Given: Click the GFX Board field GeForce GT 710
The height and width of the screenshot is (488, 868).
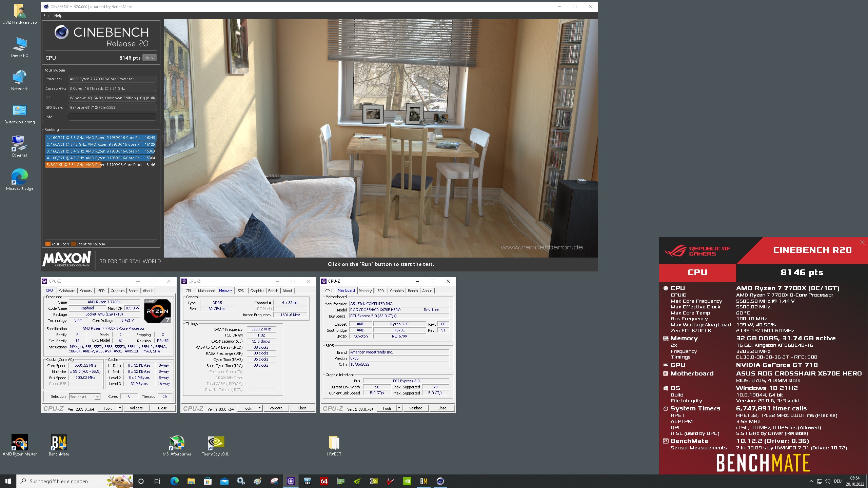Looking at the screenshot, I should coord(112,107).
